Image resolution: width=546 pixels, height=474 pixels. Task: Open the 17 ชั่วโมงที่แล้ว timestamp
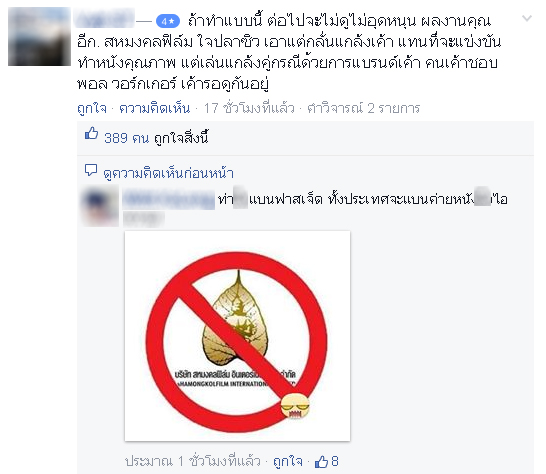tap(249, 108)
